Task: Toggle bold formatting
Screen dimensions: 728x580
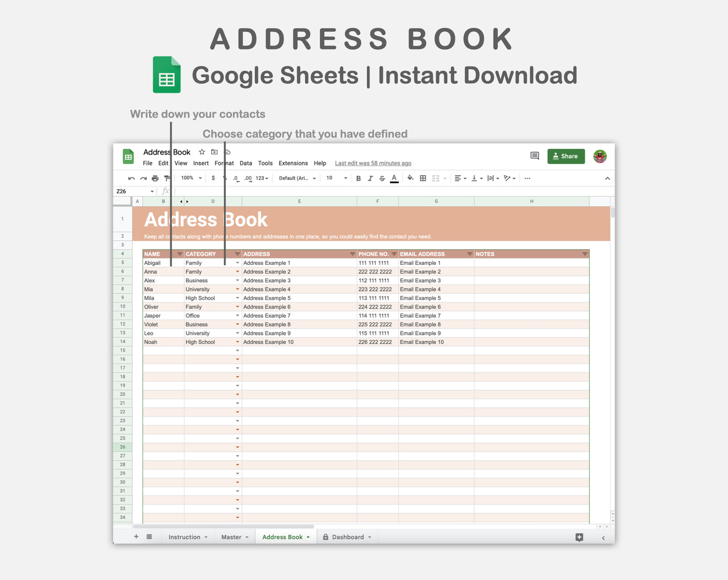Action: [358, 178]
